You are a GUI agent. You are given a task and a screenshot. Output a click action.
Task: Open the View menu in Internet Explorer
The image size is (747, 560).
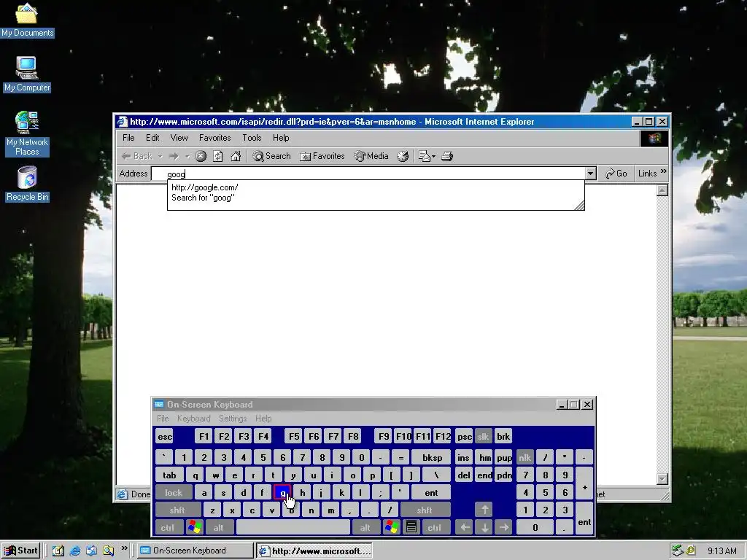(x=179, y=138)
